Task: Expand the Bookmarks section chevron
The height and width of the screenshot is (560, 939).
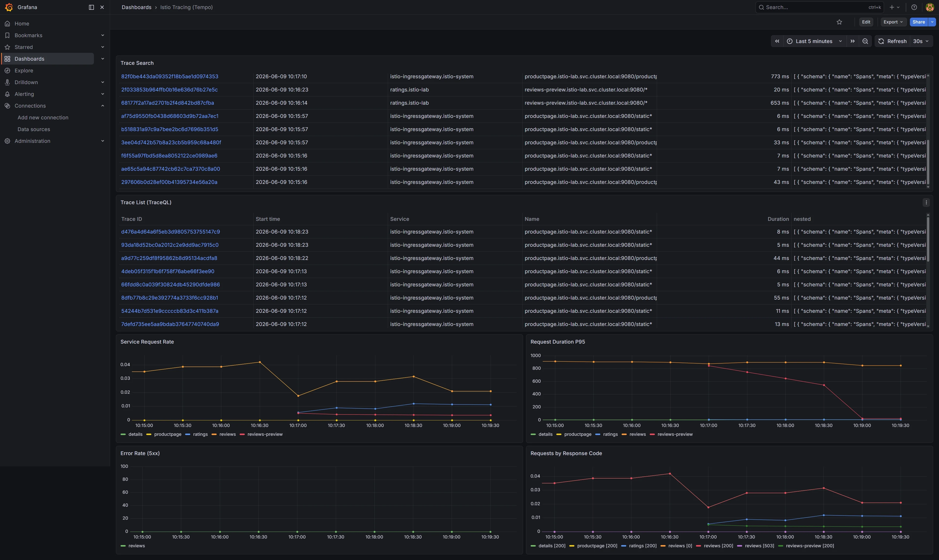Action: click(103, 35)
